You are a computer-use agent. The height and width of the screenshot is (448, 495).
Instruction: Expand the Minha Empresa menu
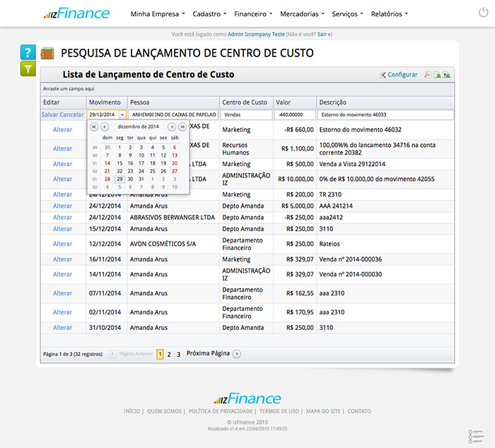[x=158, y=13]
